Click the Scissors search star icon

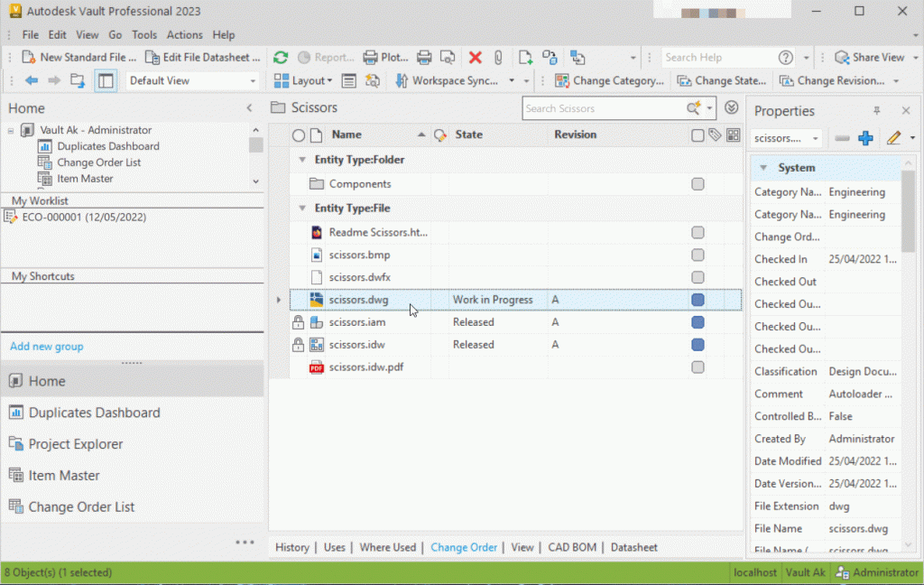694,108
